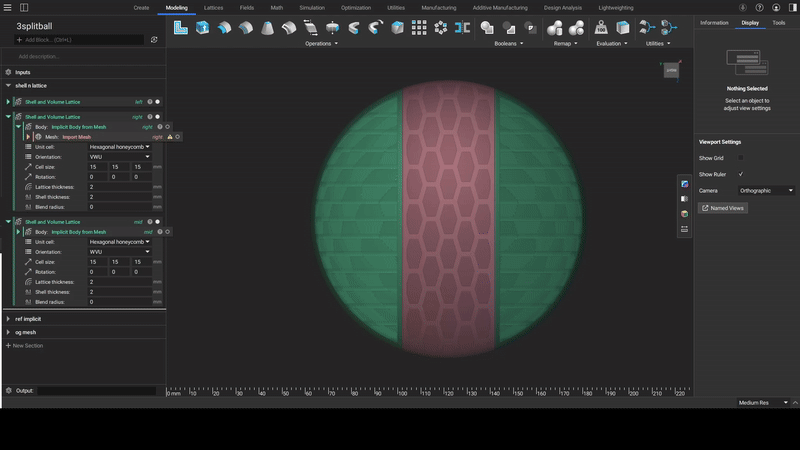Click the second Remap spheres icon

[577, 28]
